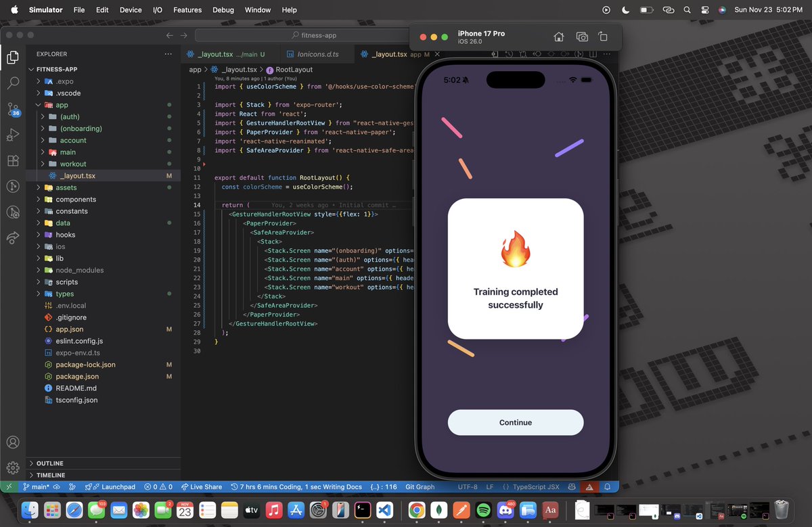This screenshot has width=812, height=527.
Task: Go forward with the editor navigation arrow
Action: (x=184, y=35)
